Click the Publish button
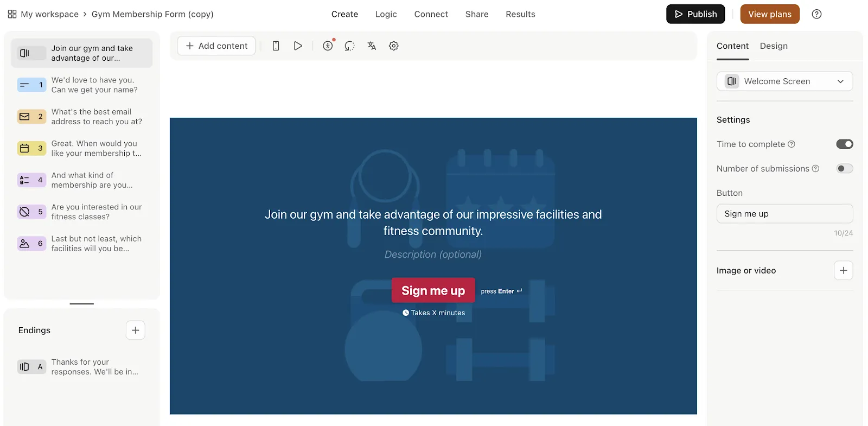 tap(695, 14)
